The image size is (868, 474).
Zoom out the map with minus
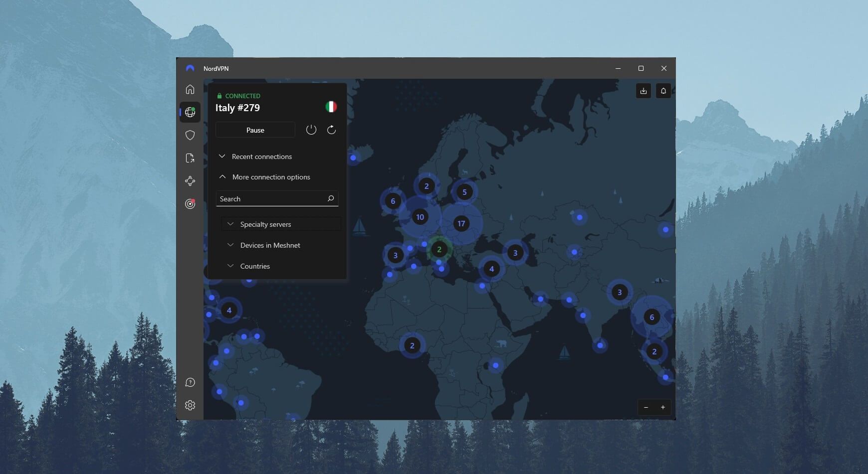click(x=646, y=407)
